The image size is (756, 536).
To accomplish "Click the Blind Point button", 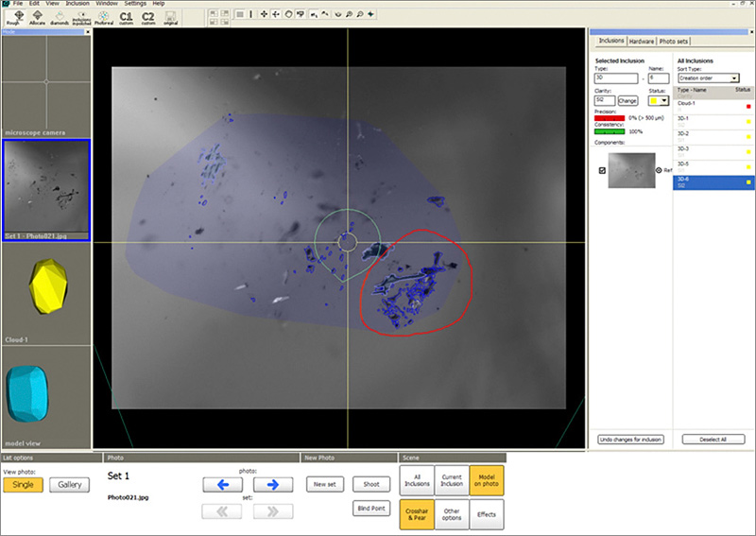I will click(371, 508).
